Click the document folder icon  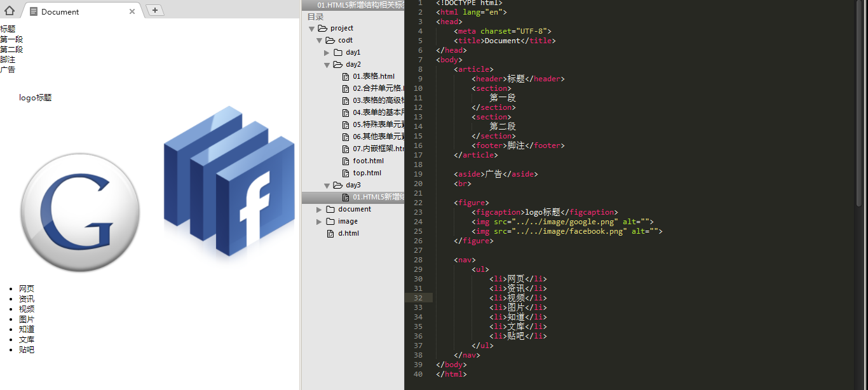coord(330,209)
